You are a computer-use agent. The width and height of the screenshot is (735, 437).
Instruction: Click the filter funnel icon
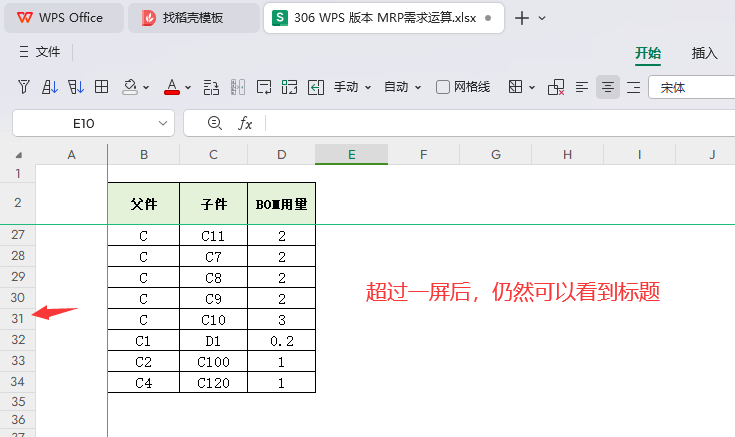23,87
